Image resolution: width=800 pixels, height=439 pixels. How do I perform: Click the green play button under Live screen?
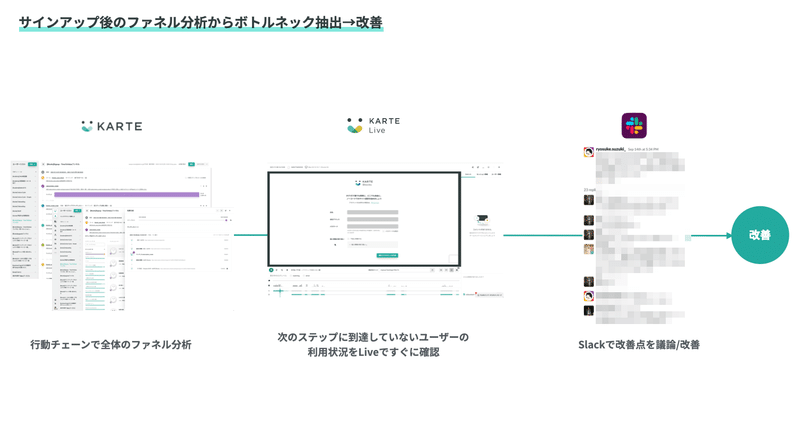tap(271, 270)
